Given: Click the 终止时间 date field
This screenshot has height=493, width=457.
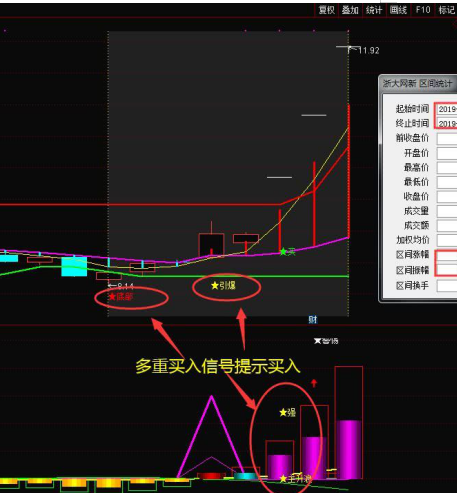Looking at the screenshot, I should pos(447,124).
